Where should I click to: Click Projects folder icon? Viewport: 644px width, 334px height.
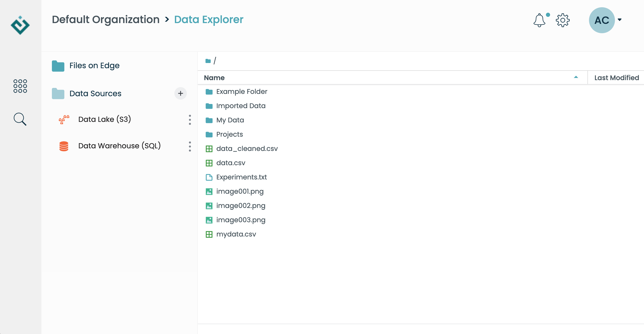coord(209,135)
